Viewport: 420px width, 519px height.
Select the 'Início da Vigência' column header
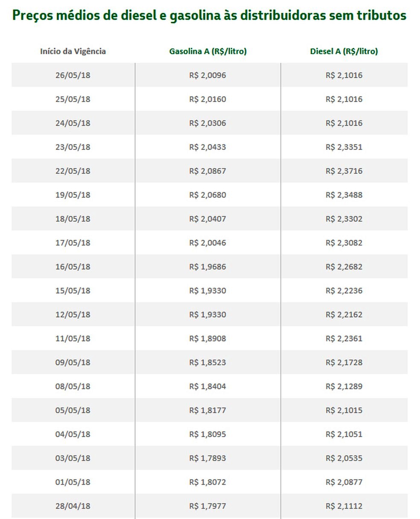73,51
